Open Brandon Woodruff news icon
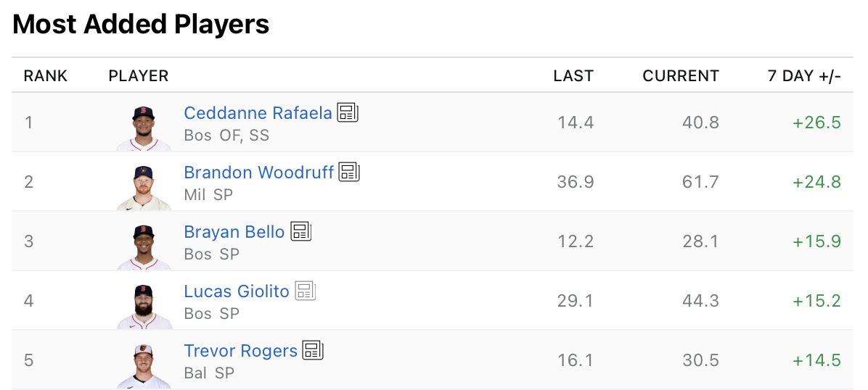 (x=349, y=172)
